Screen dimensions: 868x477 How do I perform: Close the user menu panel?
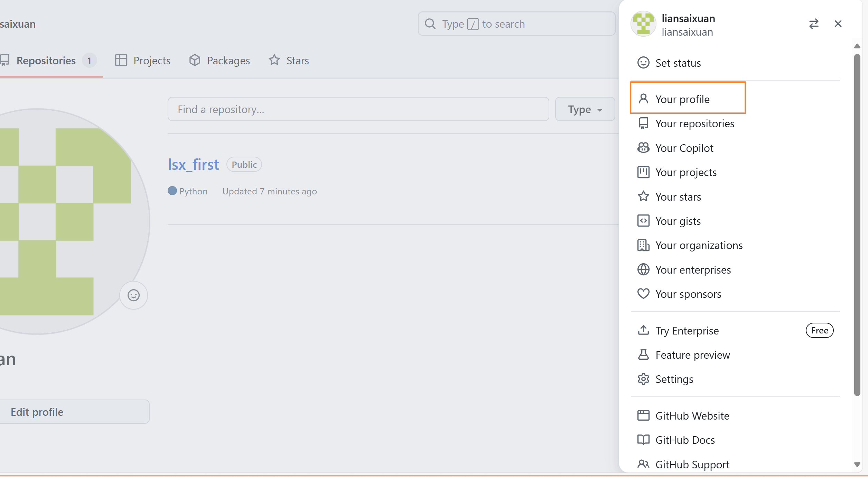pos(838,24)
